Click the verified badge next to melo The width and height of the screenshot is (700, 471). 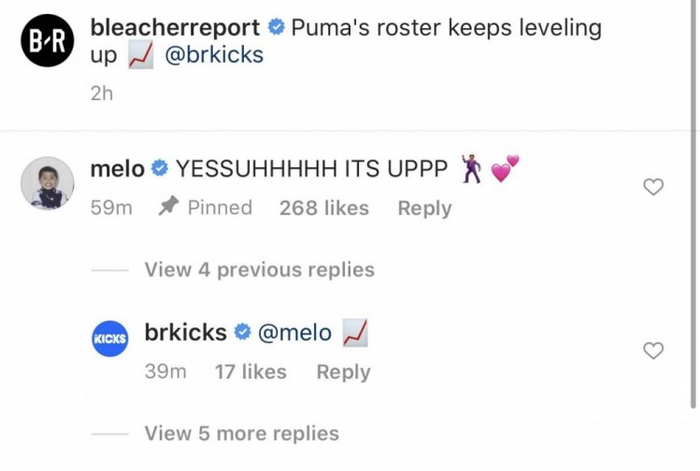click(159, 170)
